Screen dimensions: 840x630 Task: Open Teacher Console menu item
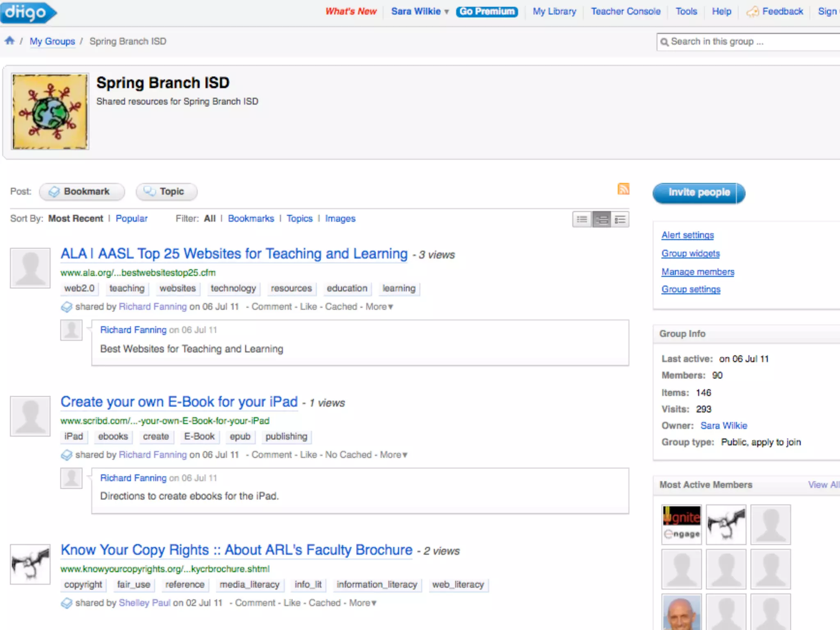(625, 11)
